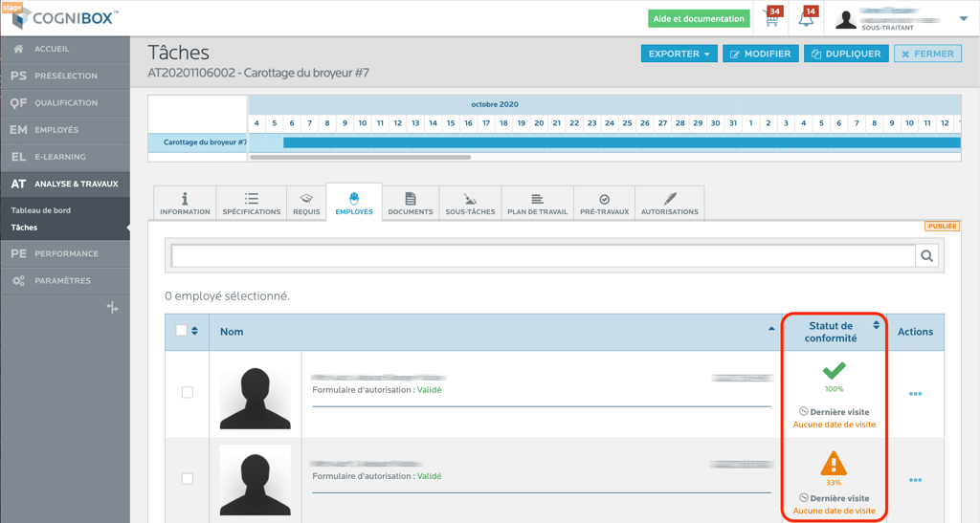Collapse the sidebar with the arrows icon
980x523 pixels.
point(112,308)
